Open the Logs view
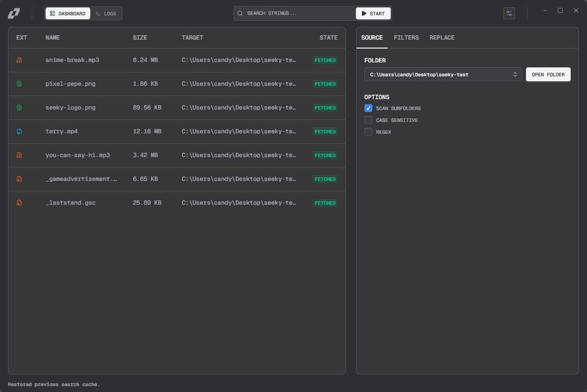 (x=106, y=13)
